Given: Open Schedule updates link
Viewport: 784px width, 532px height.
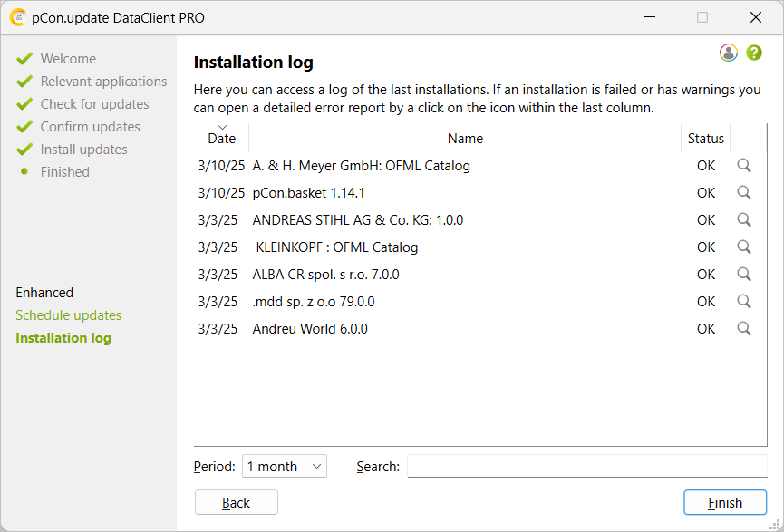Looking at the screenshot, I should (69, 315).
